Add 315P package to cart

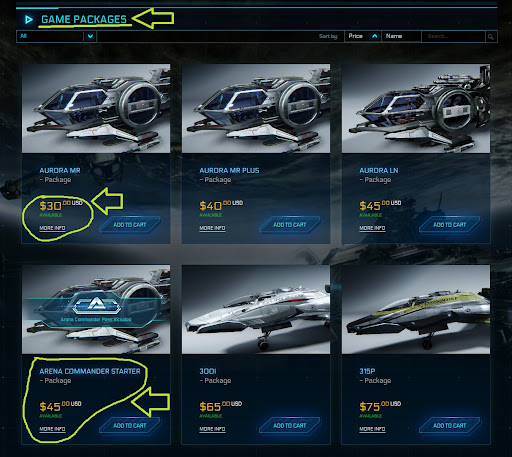[450, 425]
